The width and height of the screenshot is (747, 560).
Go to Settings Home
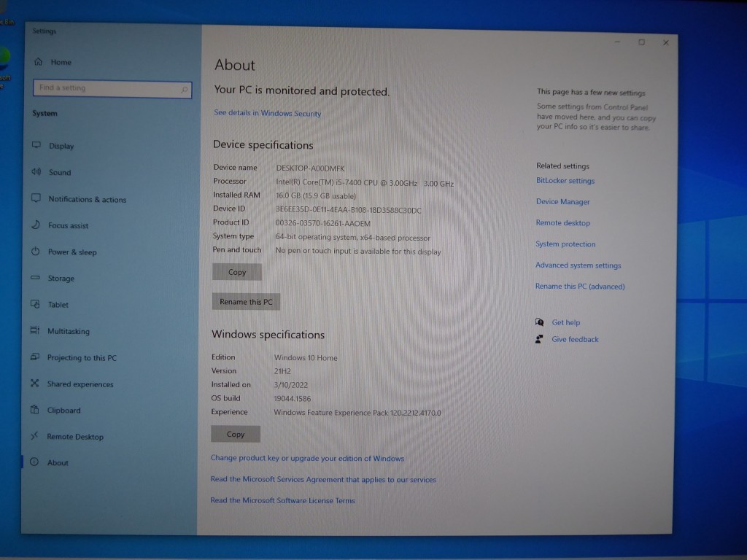[x=61, y=62]
